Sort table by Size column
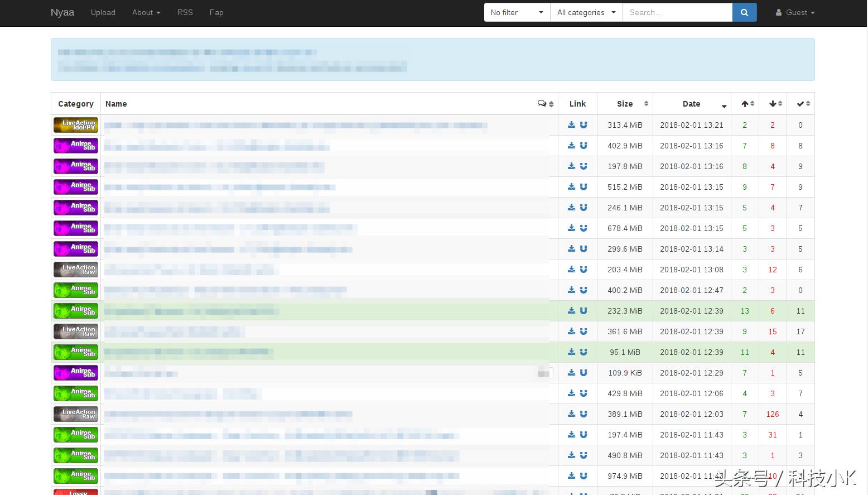Viewport: 868px width, 495px height. 625,104
